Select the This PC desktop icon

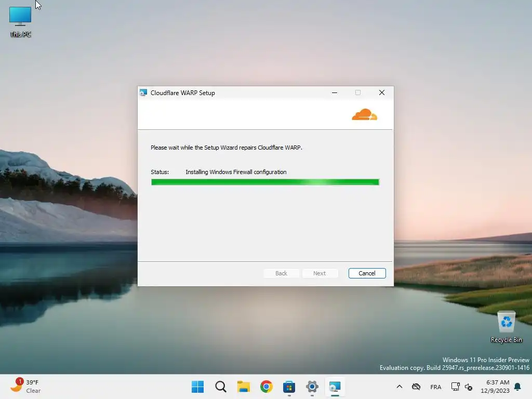point(20,22)
